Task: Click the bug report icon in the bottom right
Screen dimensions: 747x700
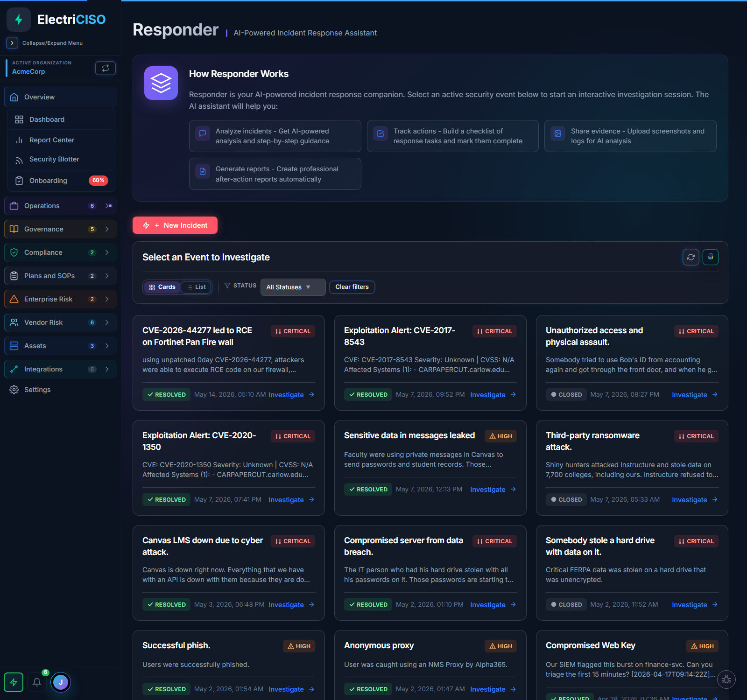Action: click(726, 679)
